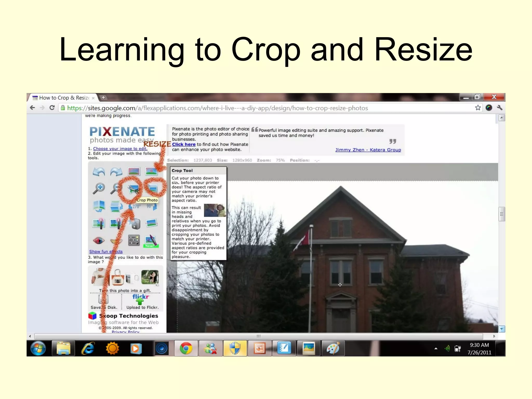Bookmark page with the star icon
The height and width of the screenshot is (399, 532).
[478, 108]
